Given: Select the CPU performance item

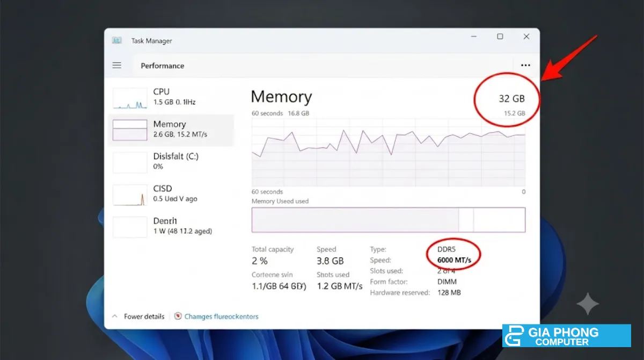Looking at the screenshot, I should (x=171, y=97).
